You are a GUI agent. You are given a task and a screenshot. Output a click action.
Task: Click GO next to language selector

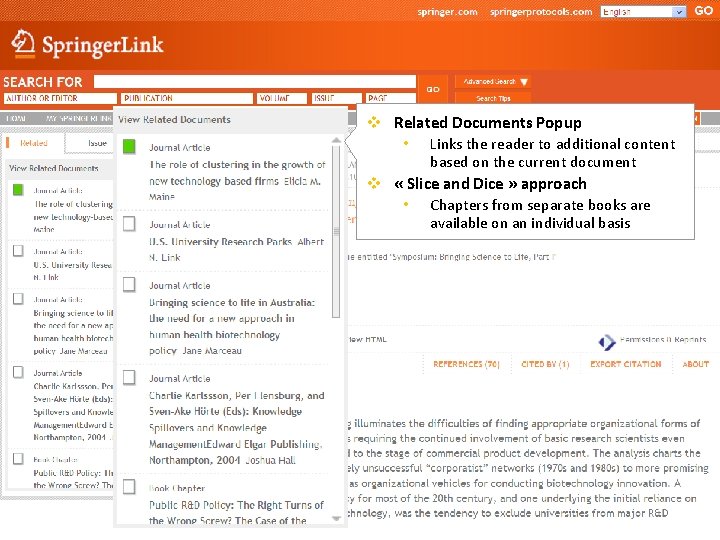click(703, 11)
